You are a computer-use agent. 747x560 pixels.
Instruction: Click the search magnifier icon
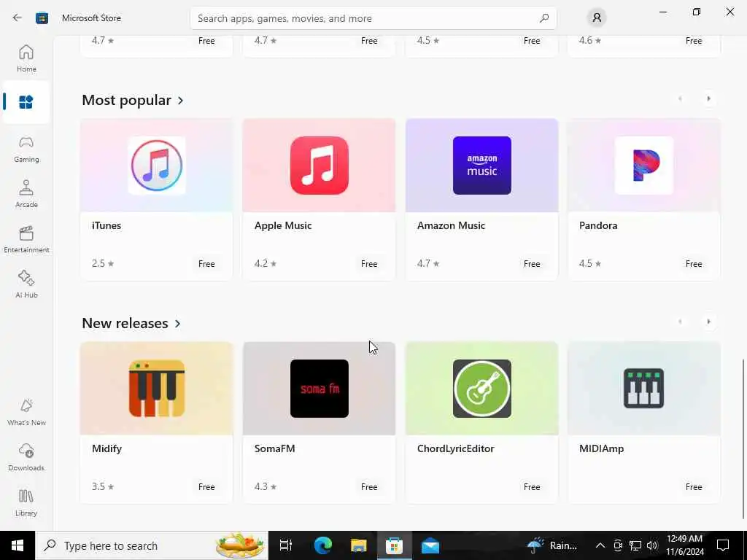[x=544, y=18]
